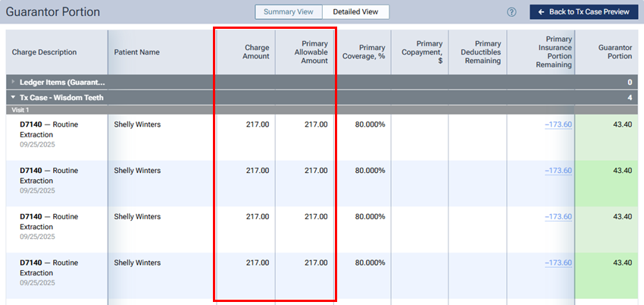Viewport: 644px width, 305px height.
Task: Collapse the Tx Case - Wisdom Teeth group
Action: [12, 97]
